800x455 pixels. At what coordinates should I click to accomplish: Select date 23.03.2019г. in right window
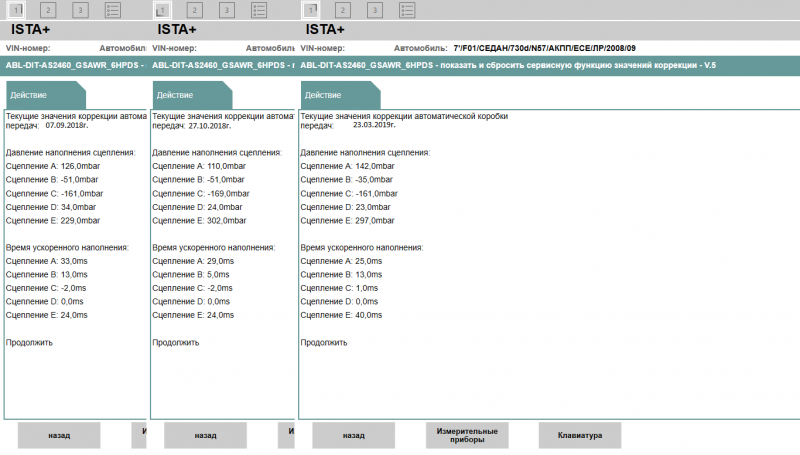[374, 124]
